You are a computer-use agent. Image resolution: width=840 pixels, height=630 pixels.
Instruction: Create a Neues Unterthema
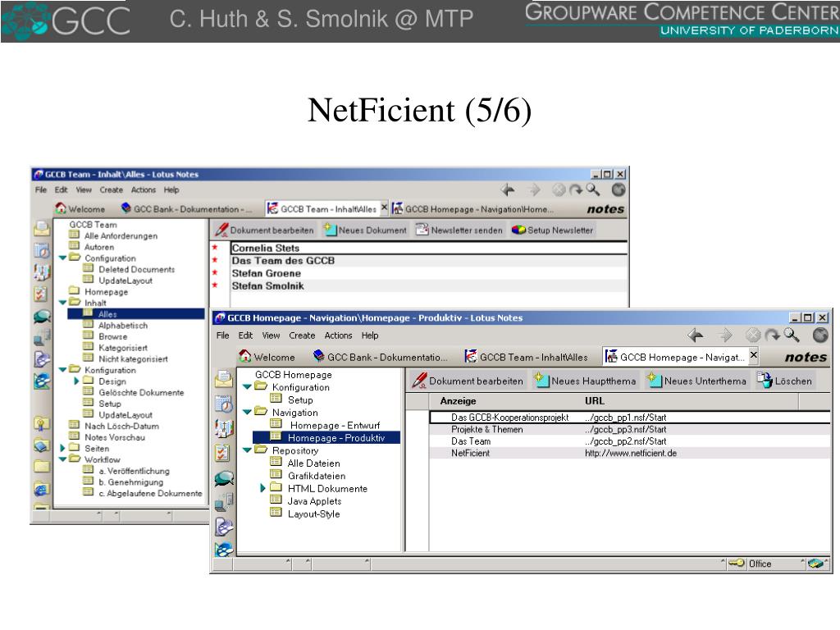coord(696,381)
